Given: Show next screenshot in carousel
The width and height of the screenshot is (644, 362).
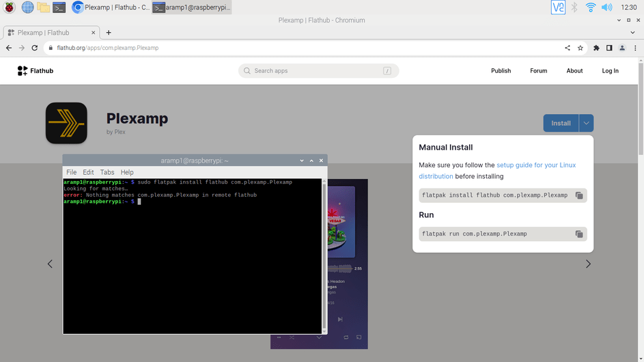Looking at the screenshot, I should coord(588,264).
